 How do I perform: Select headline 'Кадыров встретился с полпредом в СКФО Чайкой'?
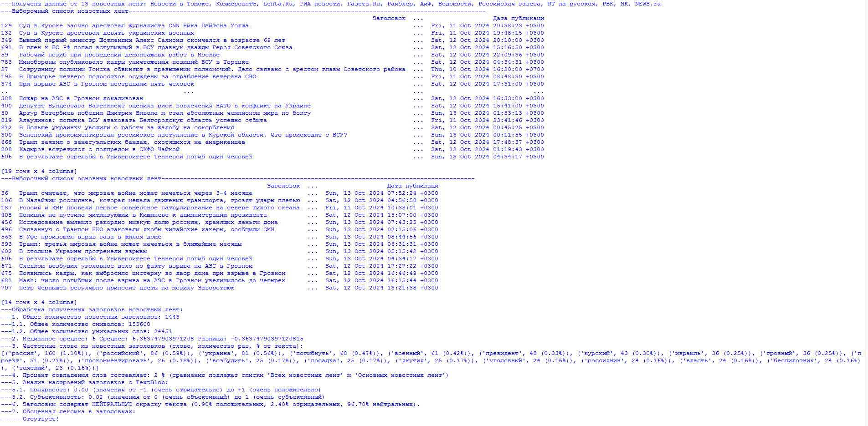click(99, 149)
